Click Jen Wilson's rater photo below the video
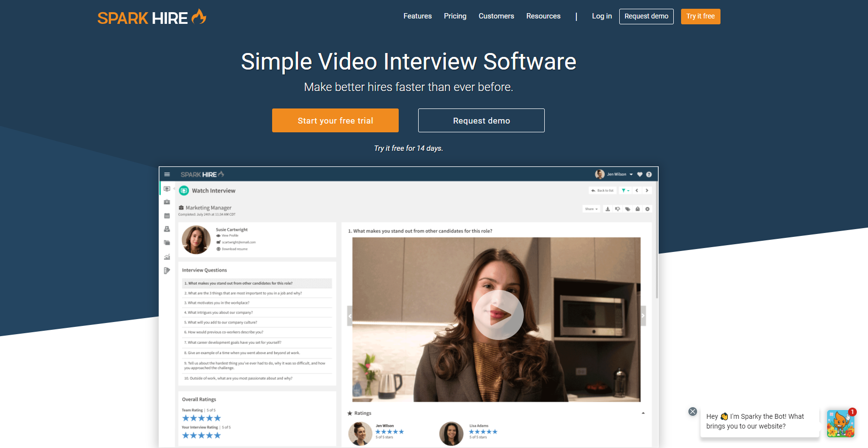This screenshot has height=448, width=868. pyautogui.click(x=360, y=433)
